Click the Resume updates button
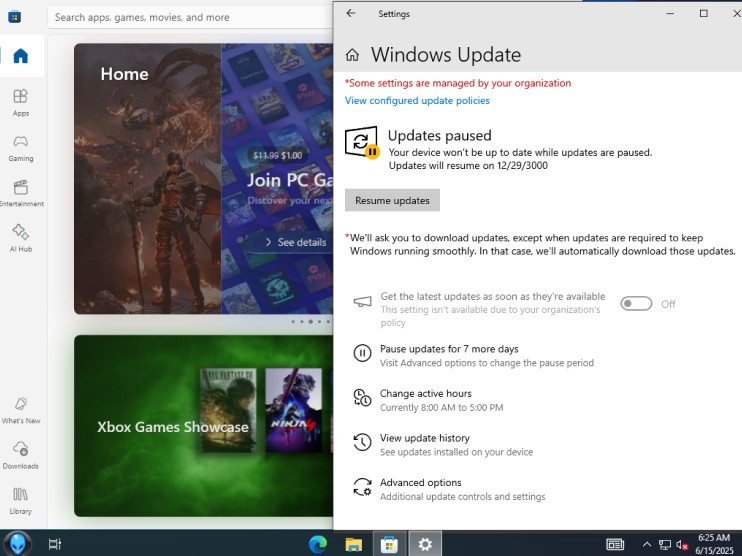This screenshot has width=742, height=556. pyautogui.click(x=392, y=200)
